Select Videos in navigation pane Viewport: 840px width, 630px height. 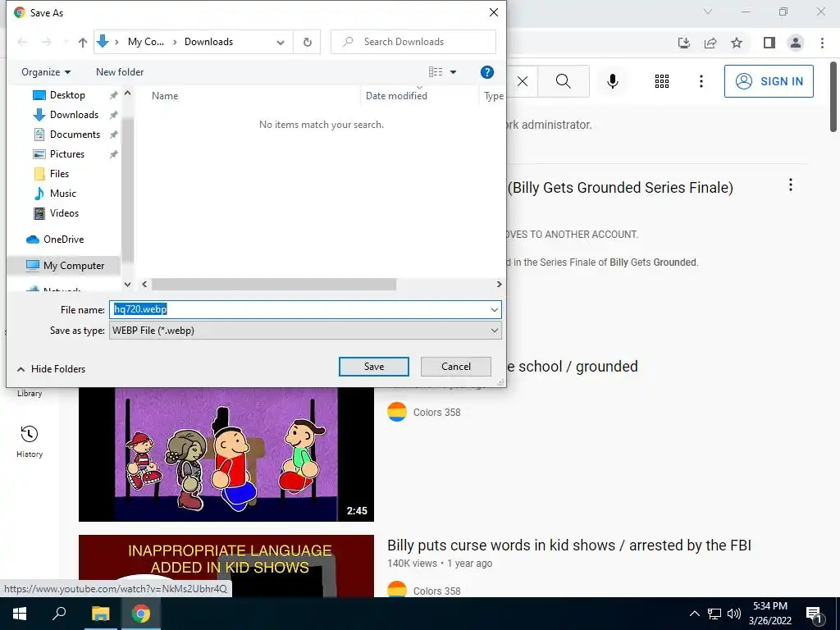[x=64, y=213]
